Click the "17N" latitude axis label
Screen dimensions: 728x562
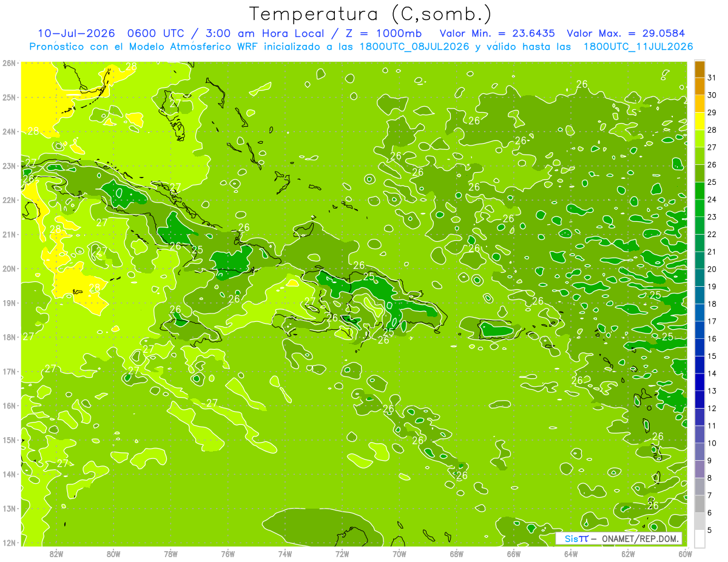[x=8, y=371]
